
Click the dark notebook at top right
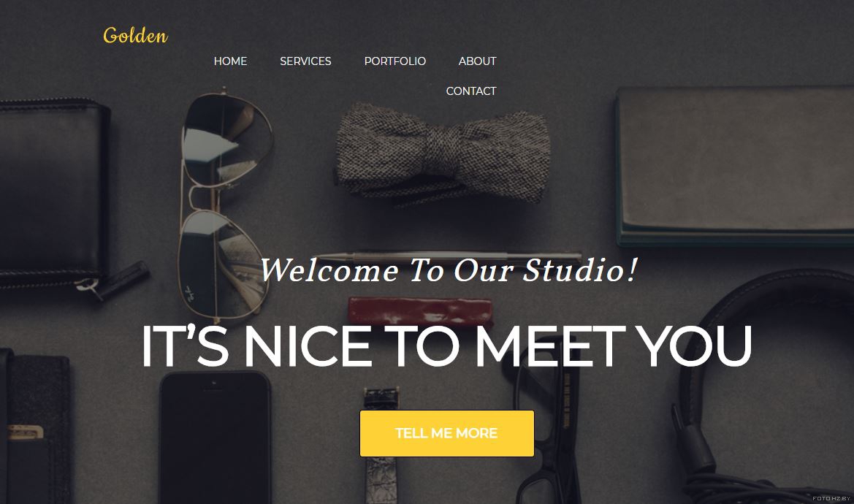click(735, 166)
